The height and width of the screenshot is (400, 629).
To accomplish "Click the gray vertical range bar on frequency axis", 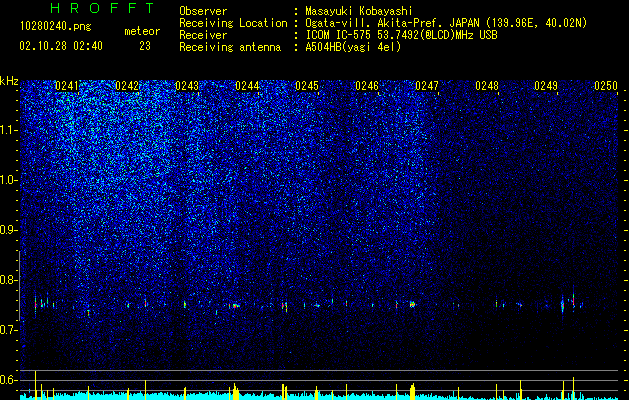I will click(20, 286).
